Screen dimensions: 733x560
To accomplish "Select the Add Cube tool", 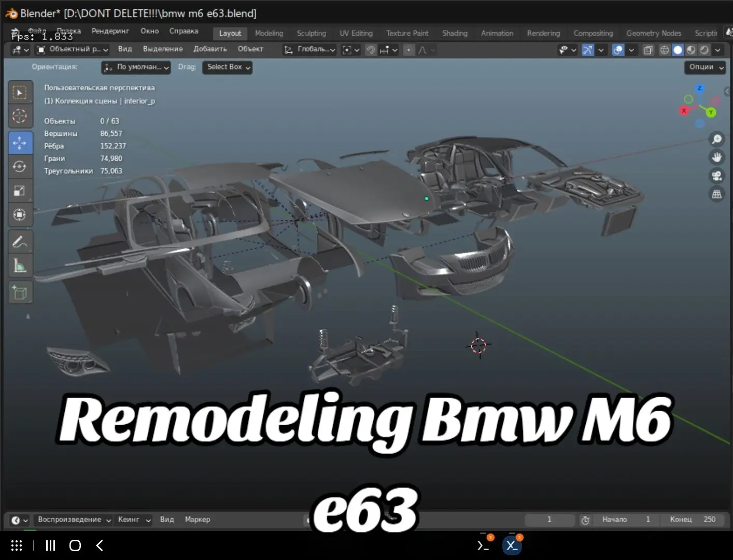I will tap(20, 292).
